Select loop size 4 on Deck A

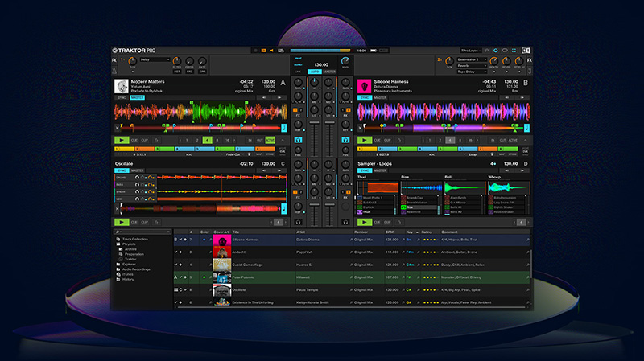(207, 140)
